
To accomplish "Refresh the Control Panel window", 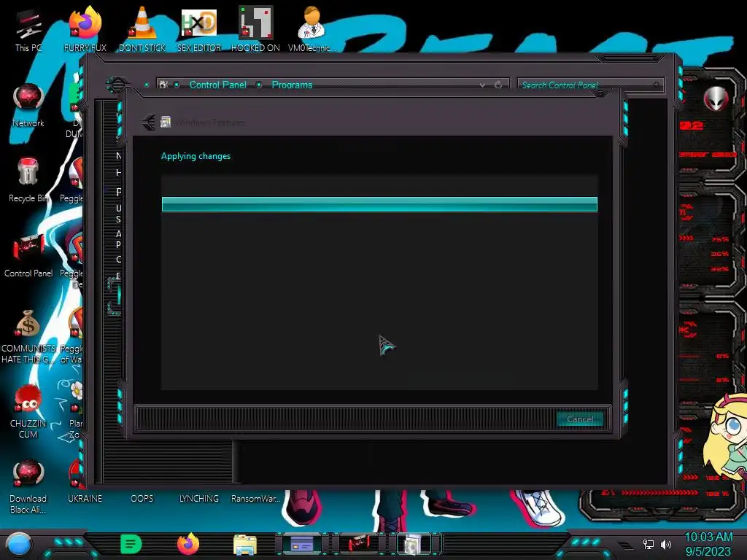I will [498, 85].
